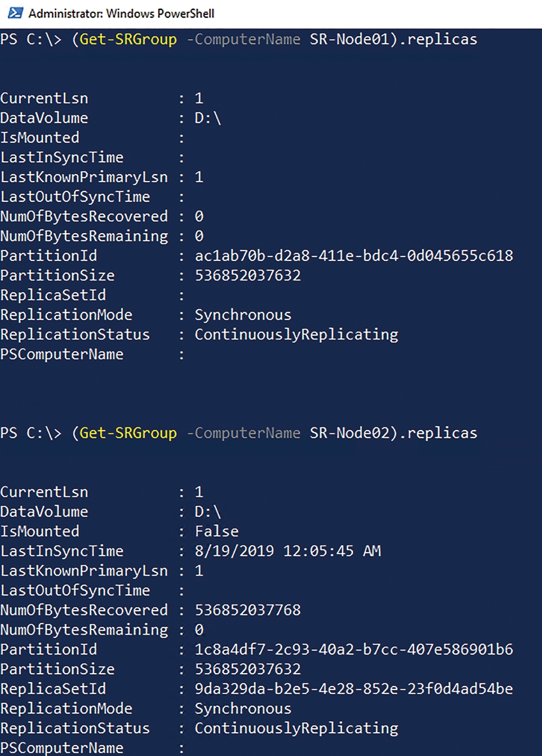Click first PartitionSize value 536852037632

[x=248, y=276]
